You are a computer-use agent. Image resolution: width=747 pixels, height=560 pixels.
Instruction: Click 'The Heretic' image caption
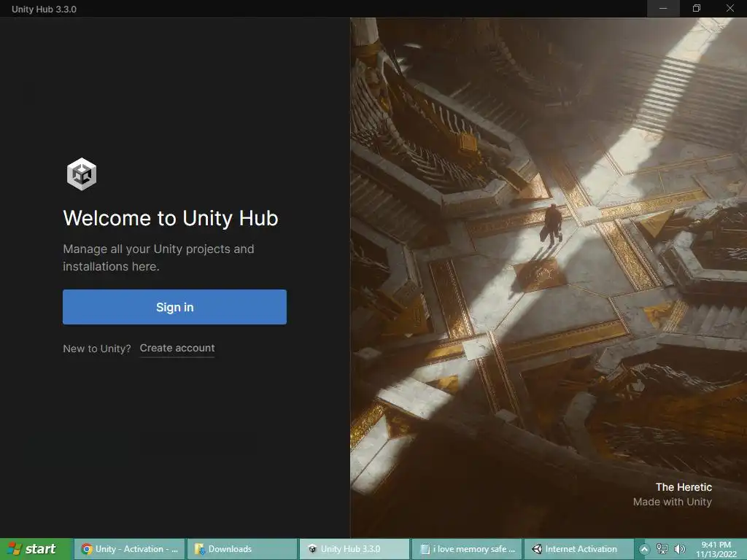684,487
